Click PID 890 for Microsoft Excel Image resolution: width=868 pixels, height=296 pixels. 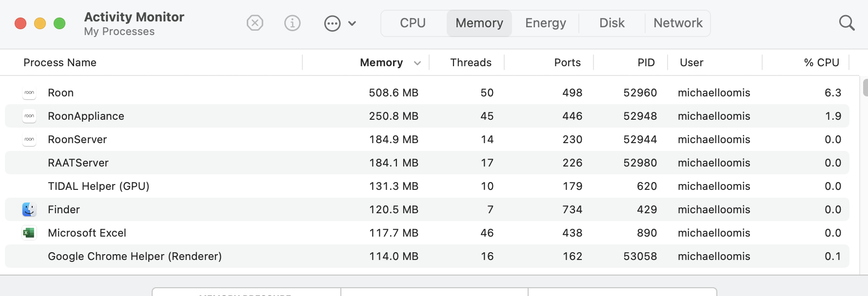point(647,233)
